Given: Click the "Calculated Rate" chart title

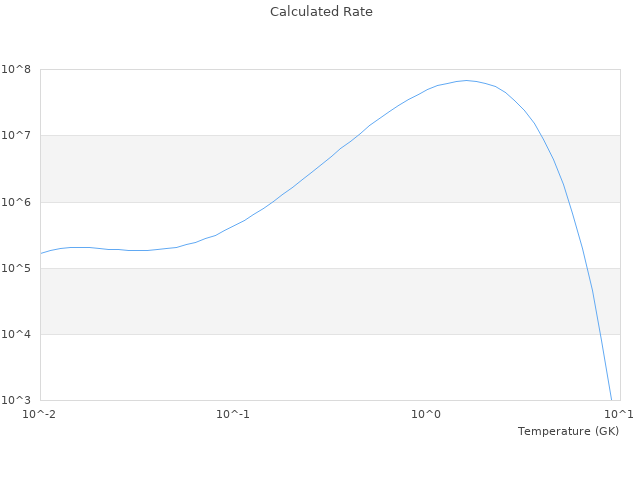Looking at the screenshot, I should point(320,12).
